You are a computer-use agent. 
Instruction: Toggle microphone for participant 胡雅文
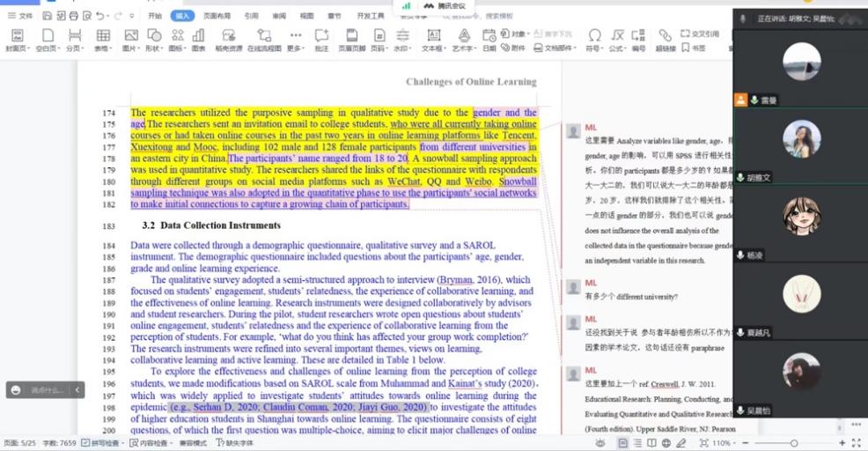pyautogui.click(x=741, y=178)
